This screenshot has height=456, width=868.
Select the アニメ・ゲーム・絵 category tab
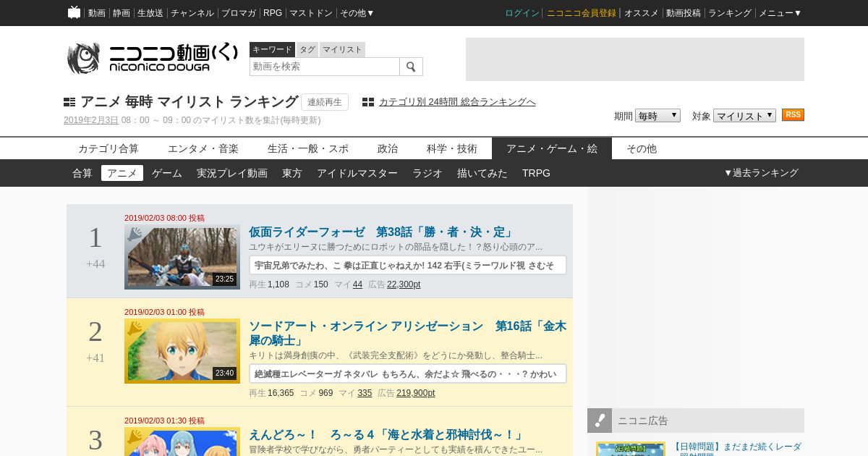point(552,148)
